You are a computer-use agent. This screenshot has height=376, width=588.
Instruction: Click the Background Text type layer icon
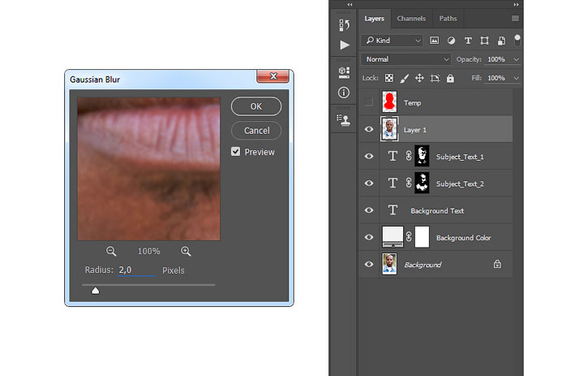click(393, 210)
